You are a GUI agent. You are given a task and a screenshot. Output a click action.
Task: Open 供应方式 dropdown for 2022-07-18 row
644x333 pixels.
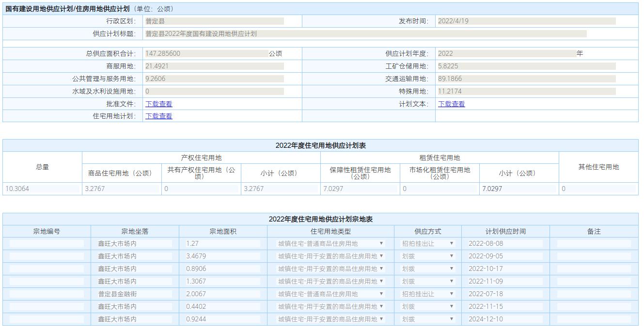tap(428, 294)
